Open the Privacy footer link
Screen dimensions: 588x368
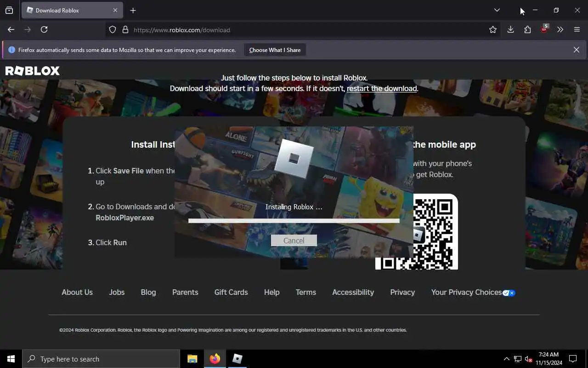click(402, 292)
